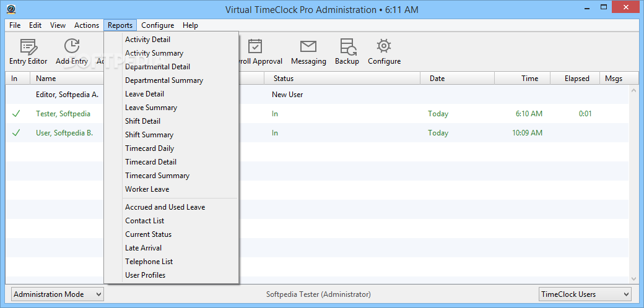The width and height of the screenshot is (644, 308).
Task: Click the New User status text
Action: click(287, 95)
